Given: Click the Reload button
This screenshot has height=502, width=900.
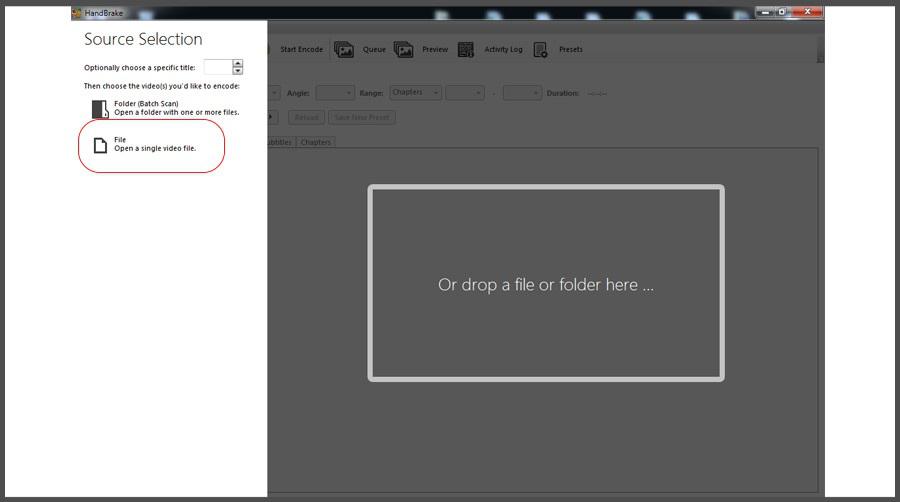Looking at the screenshot, I should pyautogui.click(x=307, y=118).
